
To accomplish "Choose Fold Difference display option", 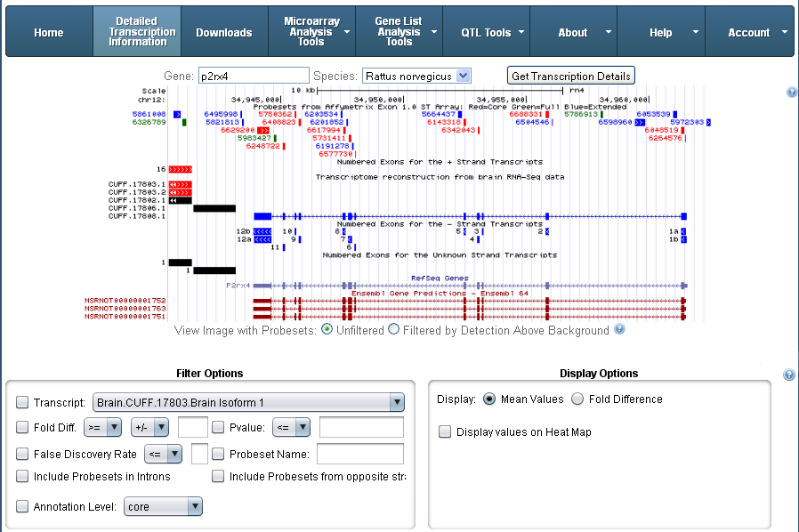I will click(x=577, y=399).
